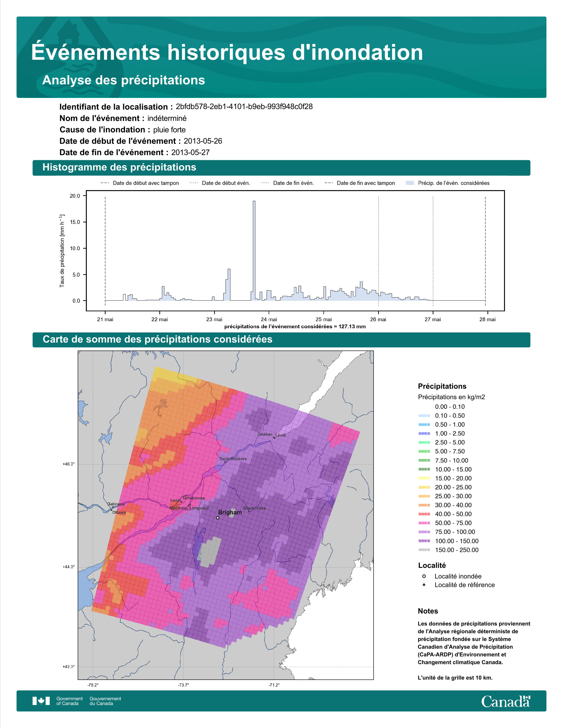Click the '21 mai' dashed buffer start line
Screen dimensions: 563x728
(x=105, y=251)
